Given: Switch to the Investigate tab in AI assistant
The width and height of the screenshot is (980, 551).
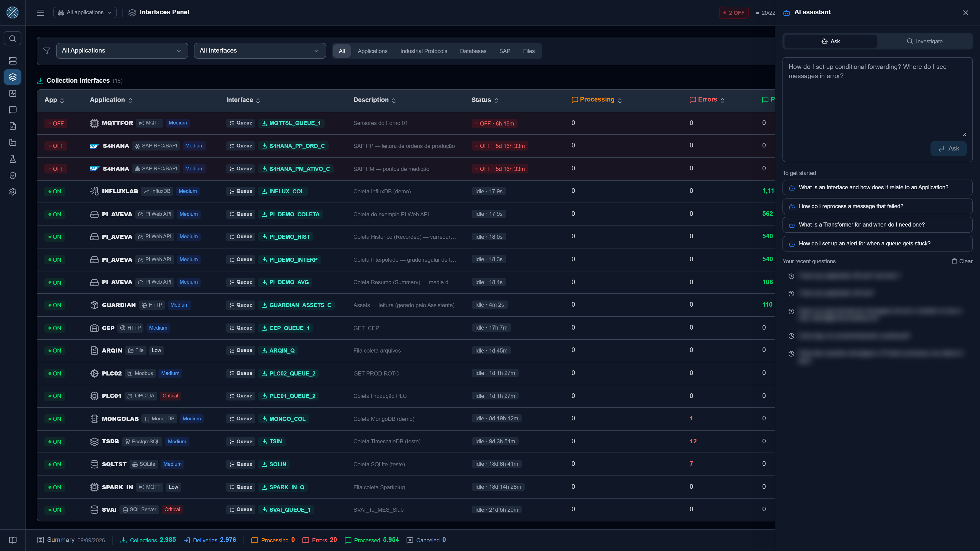Looking at the screenshot, I should click(x=924, y=41).
